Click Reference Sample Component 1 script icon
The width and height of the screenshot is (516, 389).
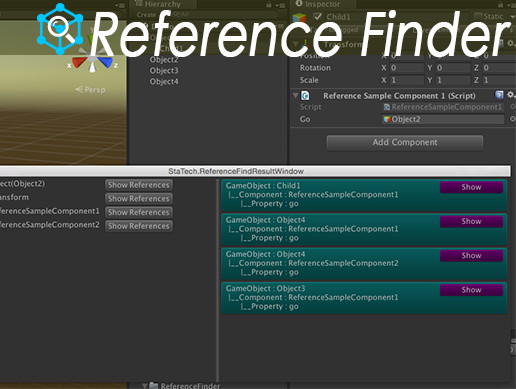click(x=305, y=96)
